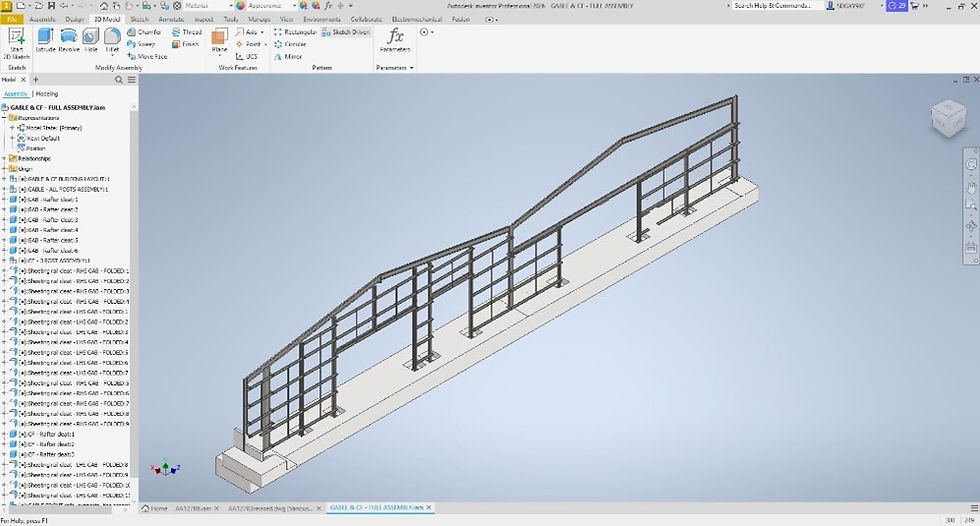Open the Inspect ribbon tab
This screenshot has height=526, width=980.
point(204,19)
